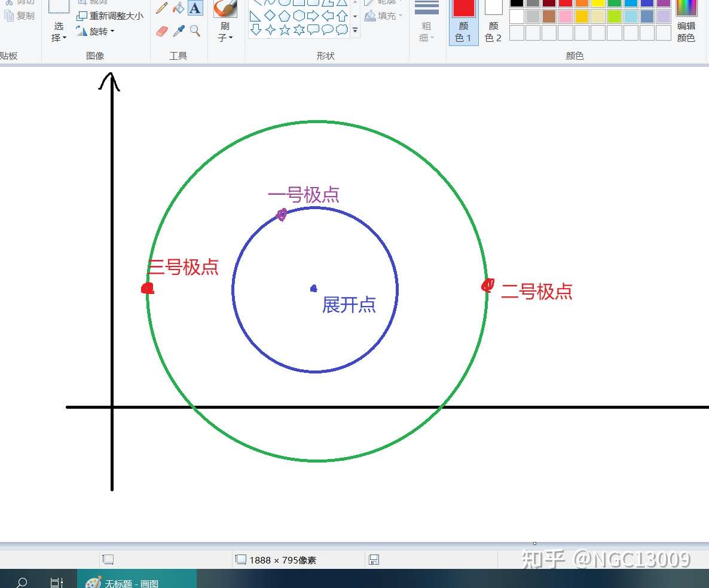This screenshot has height=588, width=709.
Task: Pick the light yellow color swatch
Action: 598,16
